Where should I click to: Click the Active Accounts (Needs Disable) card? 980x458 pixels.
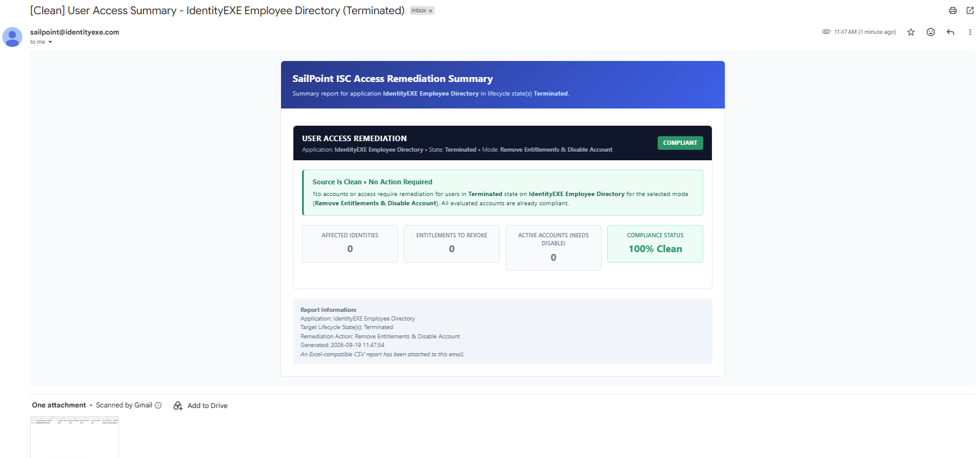click(x=553, y=248)
